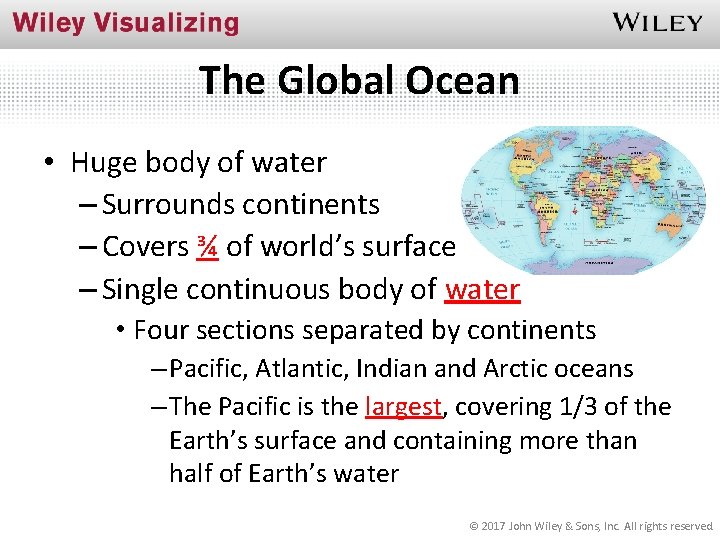This screenshot has width=720, height=540.
Task: Click the line Earth's surface and containing more than
Action: click(x=403, y=441)
